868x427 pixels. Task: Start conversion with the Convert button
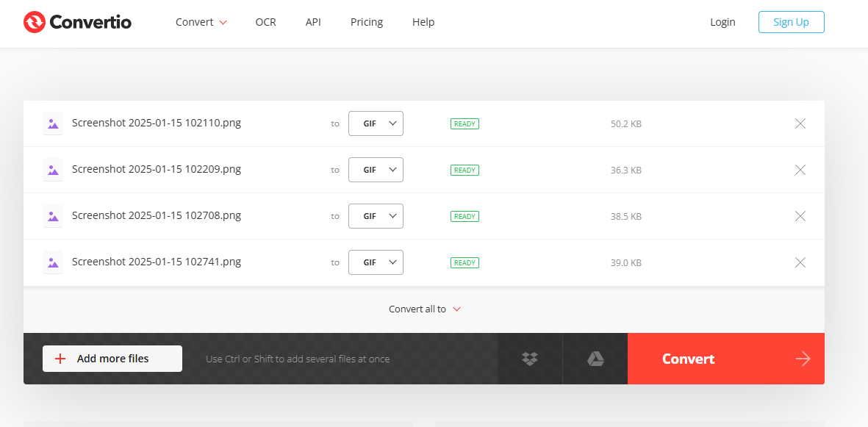click(725, 359)
